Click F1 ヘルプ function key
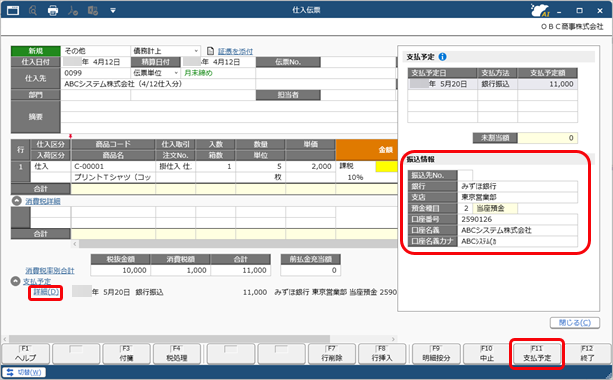The height and width of the screenshot is (380, 613). pyautogui.click(x=26, y=353)
